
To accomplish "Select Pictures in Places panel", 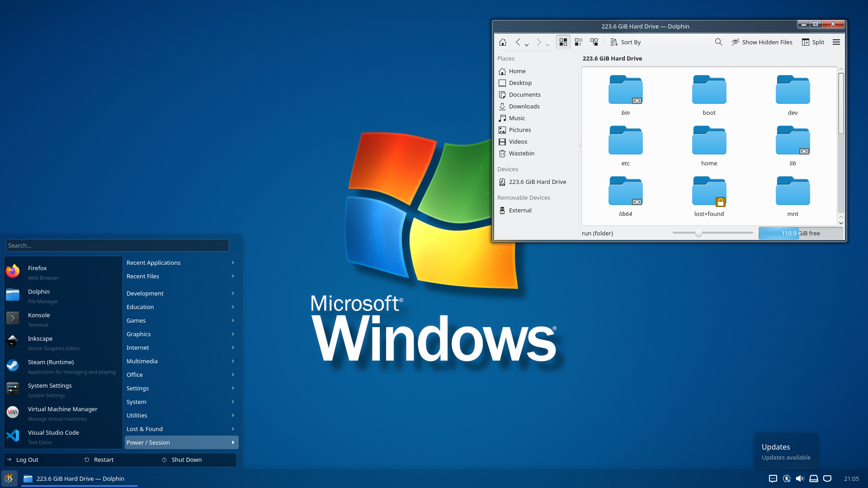I will pyautogui.click(x=536, y=130).
